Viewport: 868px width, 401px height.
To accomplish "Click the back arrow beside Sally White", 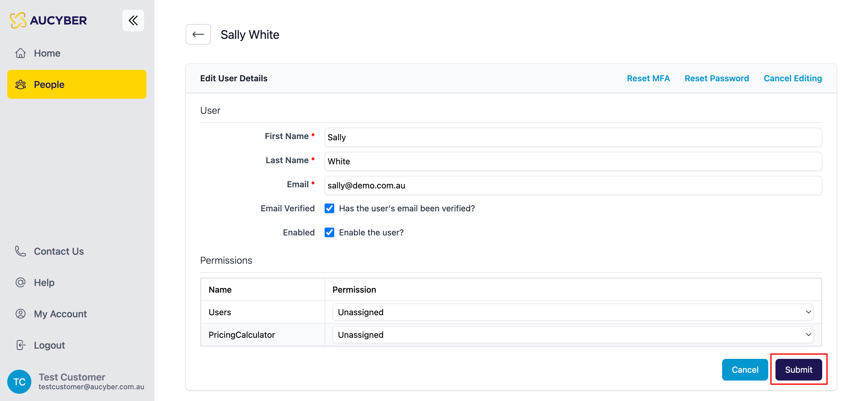I will pyautogui.click(x=198, y=34).
